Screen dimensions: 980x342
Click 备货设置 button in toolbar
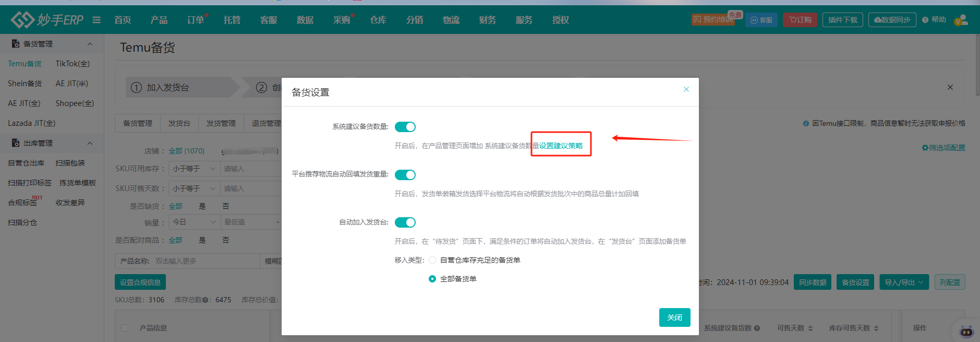coord(856,282)
